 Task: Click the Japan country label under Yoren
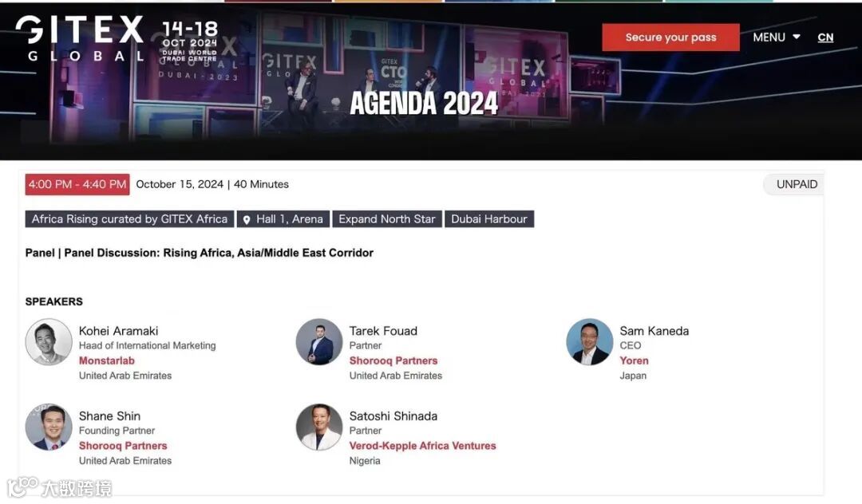click(x=633, y=376)
